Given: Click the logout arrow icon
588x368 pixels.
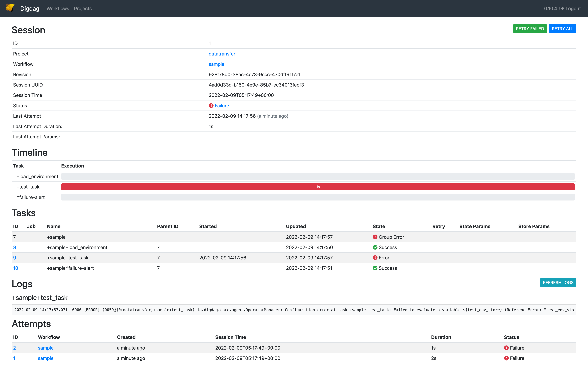Looking at the screenshot, I should [x=562, y=8].
